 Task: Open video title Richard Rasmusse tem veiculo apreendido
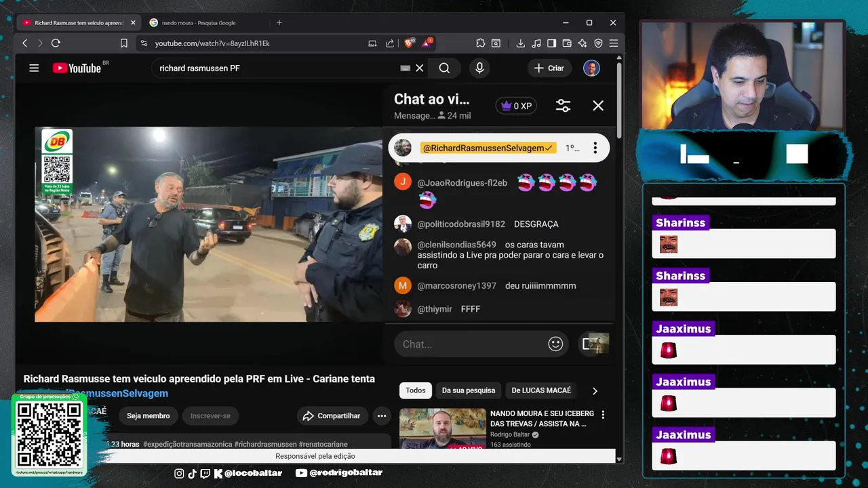click(x=199, y=379)
